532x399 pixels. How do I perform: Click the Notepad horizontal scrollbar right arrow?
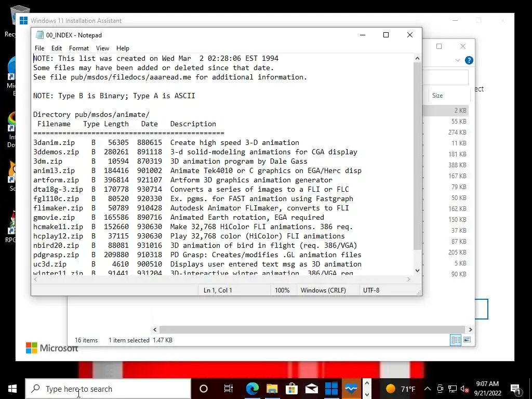(x=408, y=279)
